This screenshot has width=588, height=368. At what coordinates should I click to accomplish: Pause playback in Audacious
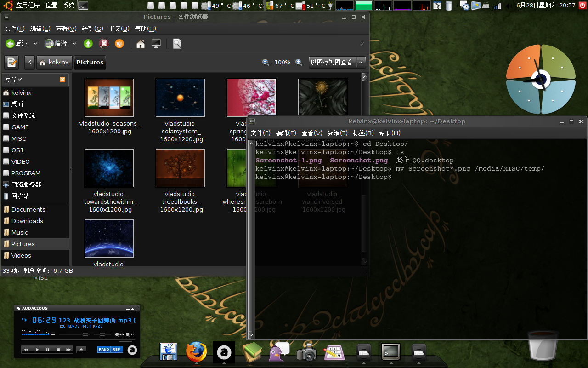coord(47,350)
